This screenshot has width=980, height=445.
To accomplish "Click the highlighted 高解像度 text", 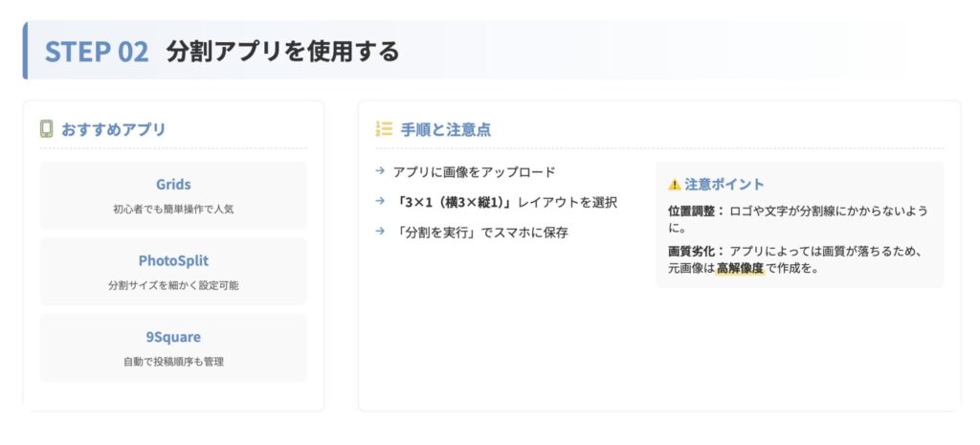I will [740, 268].
